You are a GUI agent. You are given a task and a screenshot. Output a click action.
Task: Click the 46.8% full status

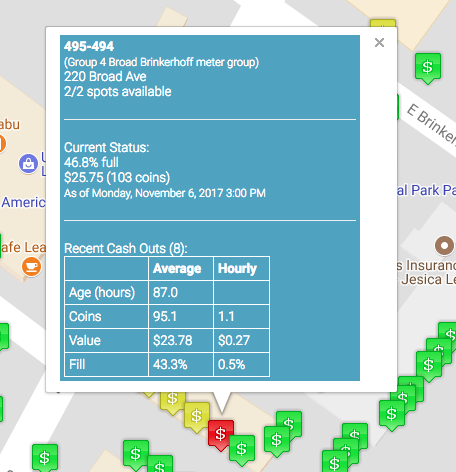(91, 163)
